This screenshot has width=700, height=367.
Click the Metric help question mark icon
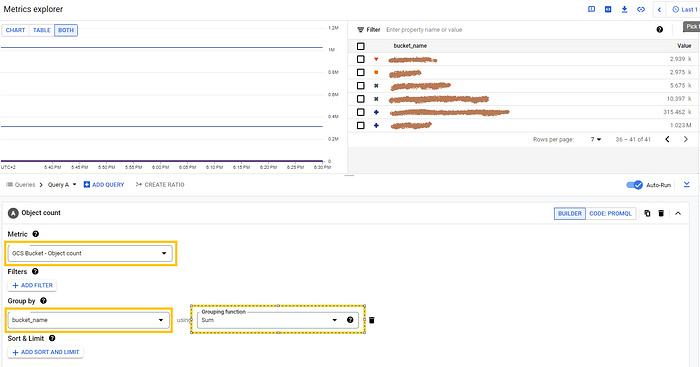(x=36, y=234)
